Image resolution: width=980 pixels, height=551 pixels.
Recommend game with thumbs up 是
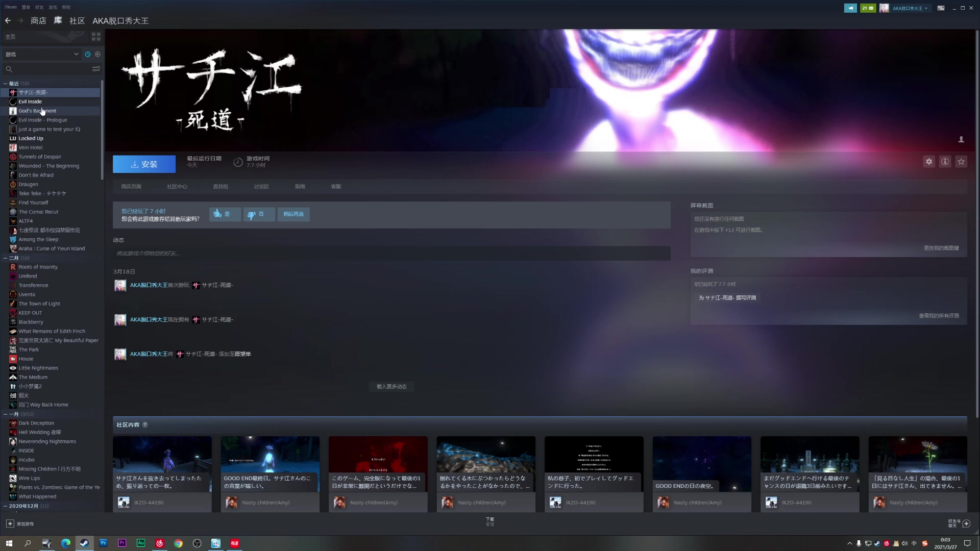click(x=225, y=214)
